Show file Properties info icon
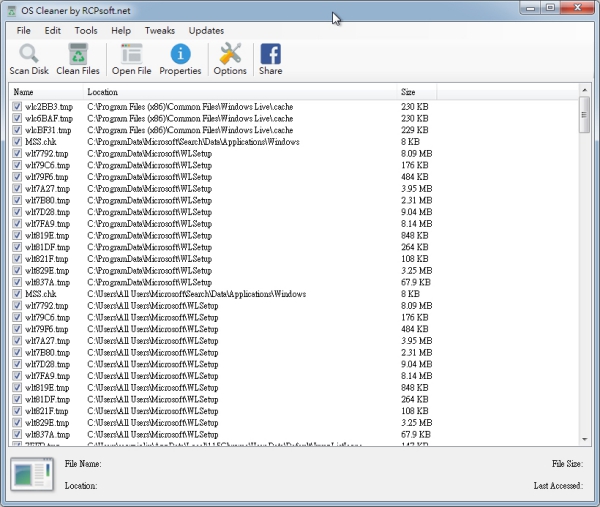This screenshot has width=600, height=507. pos(180,54)
